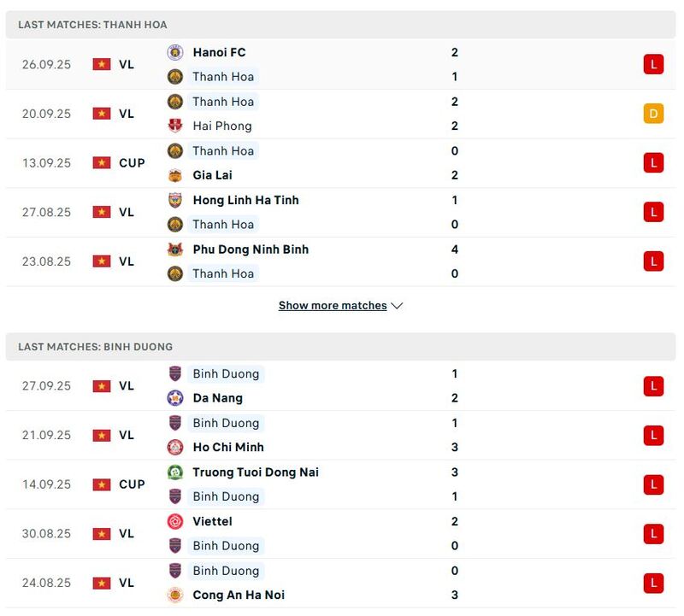Image resolution: width=684 pixels, height=616 pixels.
Task: Click the Da Nang team logo
Action: click(x=175, y=398)
